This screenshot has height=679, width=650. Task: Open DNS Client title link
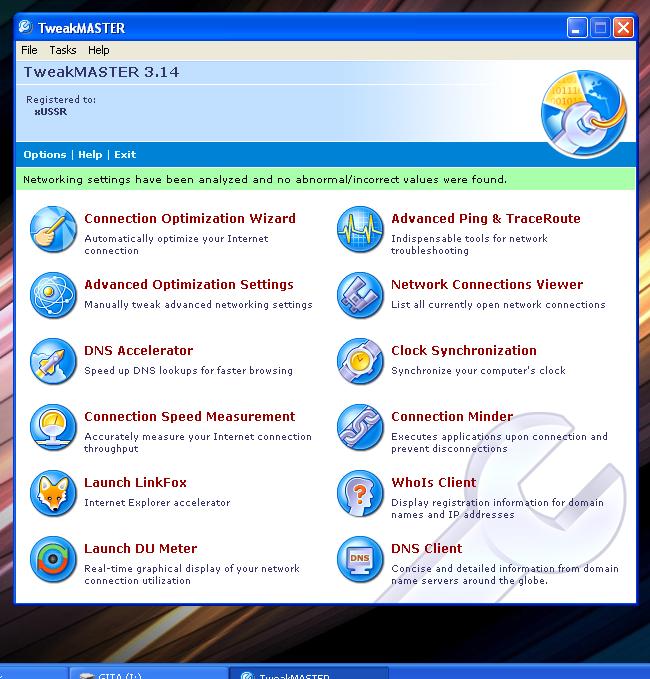[427, 549]
